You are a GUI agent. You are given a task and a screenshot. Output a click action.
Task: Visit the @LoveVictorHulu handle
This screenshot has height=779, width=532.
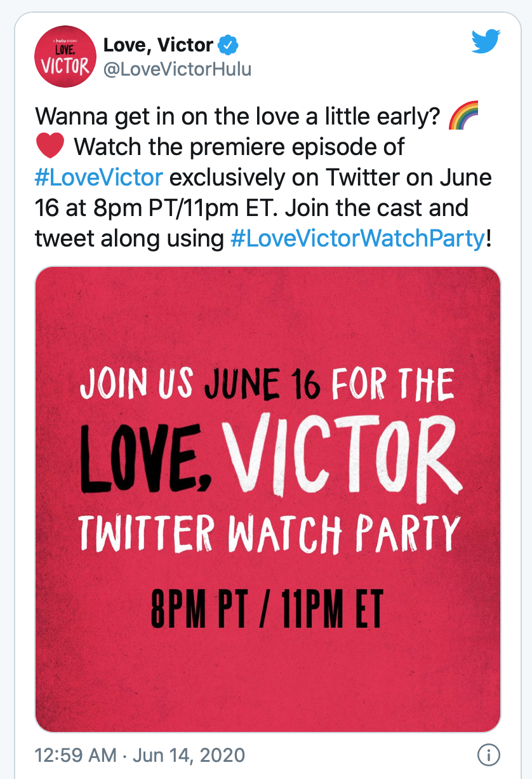coord(178,69)
